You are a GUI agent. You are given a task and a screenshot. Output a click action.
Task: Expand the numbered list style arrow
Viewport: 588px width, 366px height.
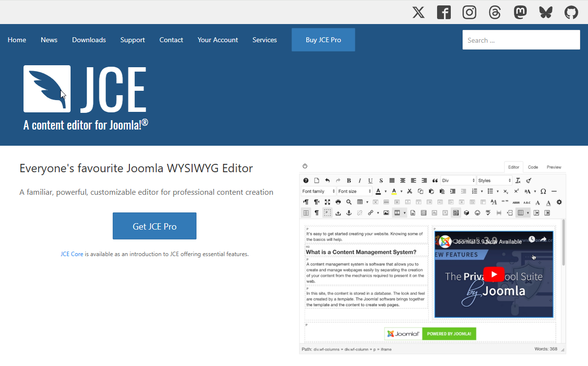[x=482, y=191]
